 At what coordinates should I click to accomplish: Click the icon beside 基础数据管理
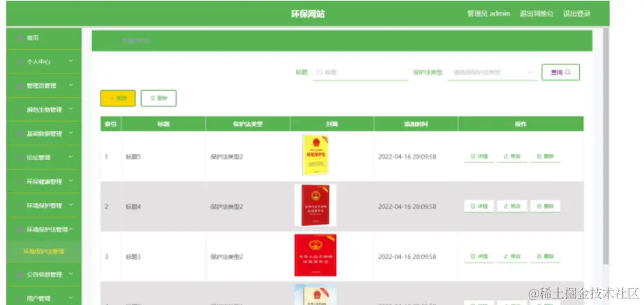(x=20, y=134)
